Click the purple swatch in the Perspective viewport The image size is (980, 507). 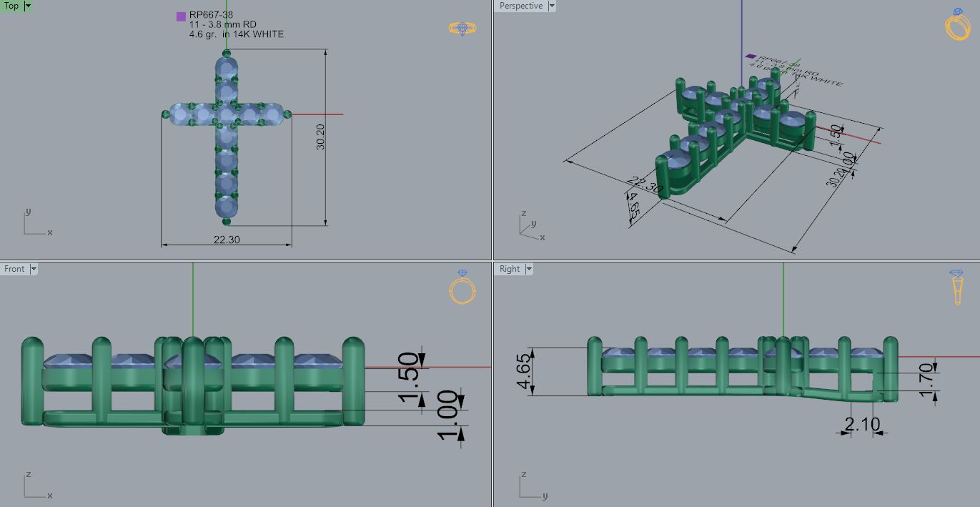[x=751, y=56]
